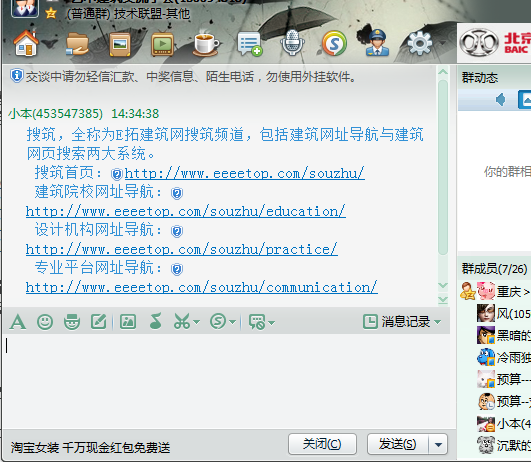
Task: Click the music note icon
Action: click(155, 321)
